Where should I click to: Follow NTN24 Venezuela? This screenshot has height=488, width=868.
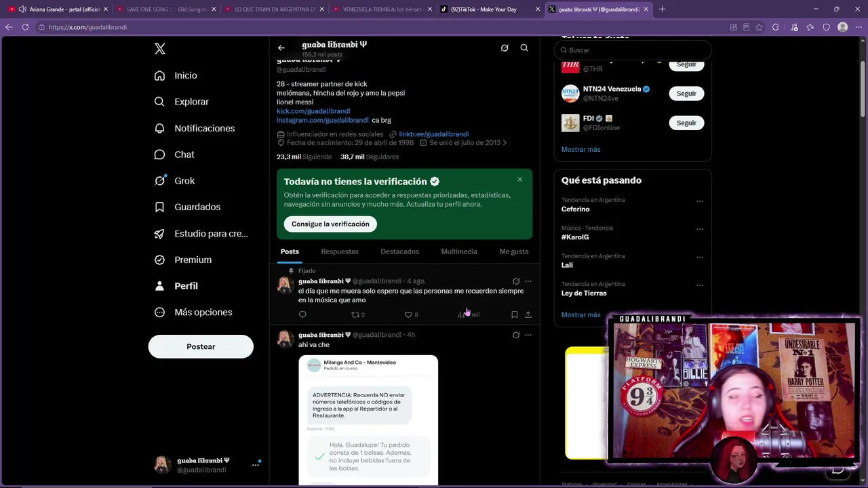tap(686, 94)
